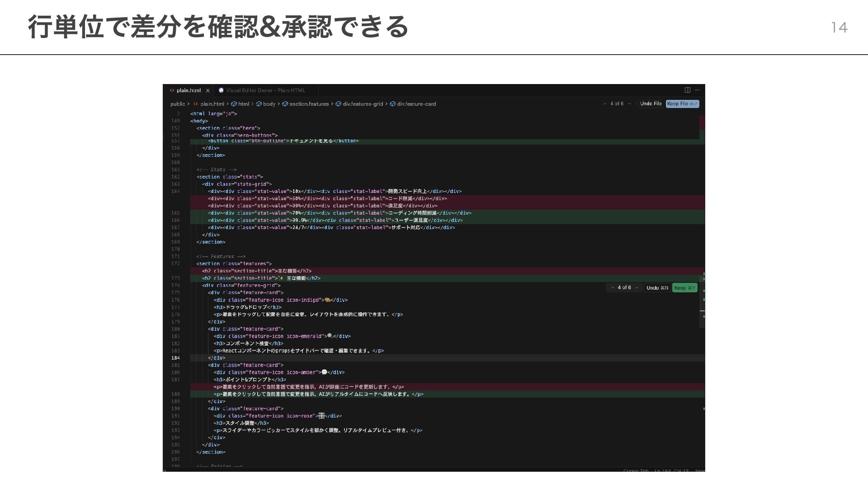This screenshot has width=868, height=488.
Task: Switch to Visual Editor Demo tab
Action: [265, 90]
